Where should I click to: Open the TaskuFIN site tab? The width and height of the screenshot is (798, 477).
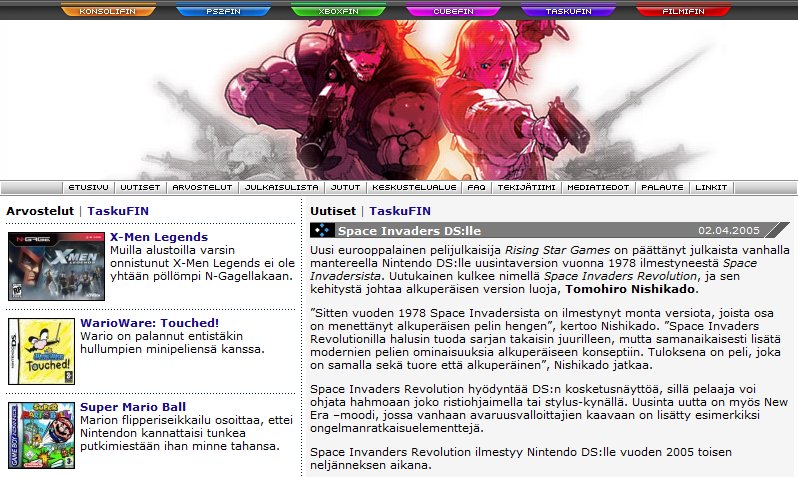pos(568,10)
